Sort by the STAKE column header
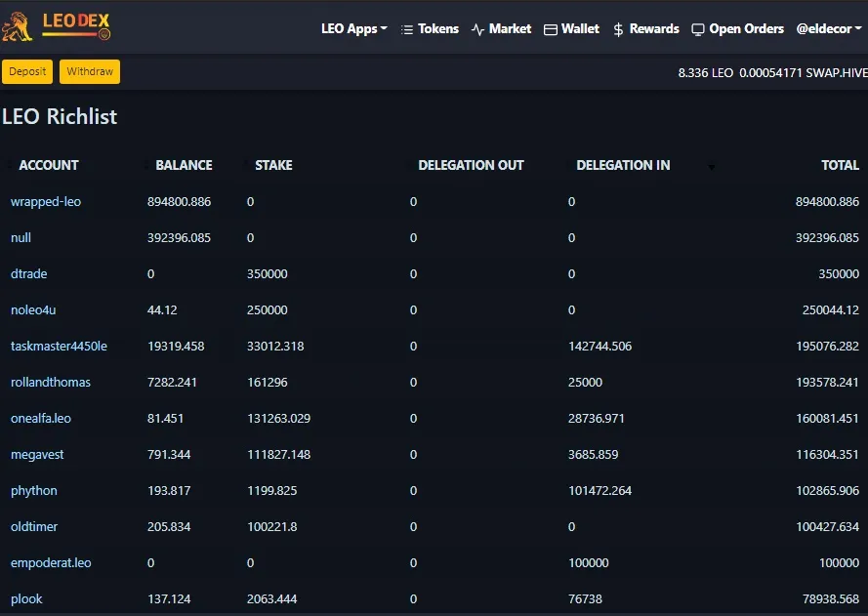Screen dimensions: 868x616 coord(273,165)
